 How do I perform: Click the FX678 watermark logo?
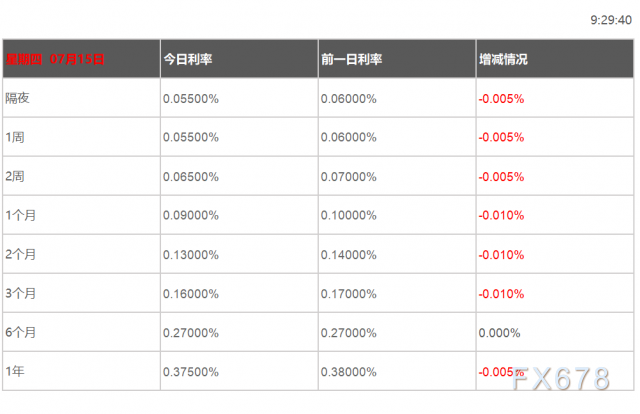click(x=561, y=378)
